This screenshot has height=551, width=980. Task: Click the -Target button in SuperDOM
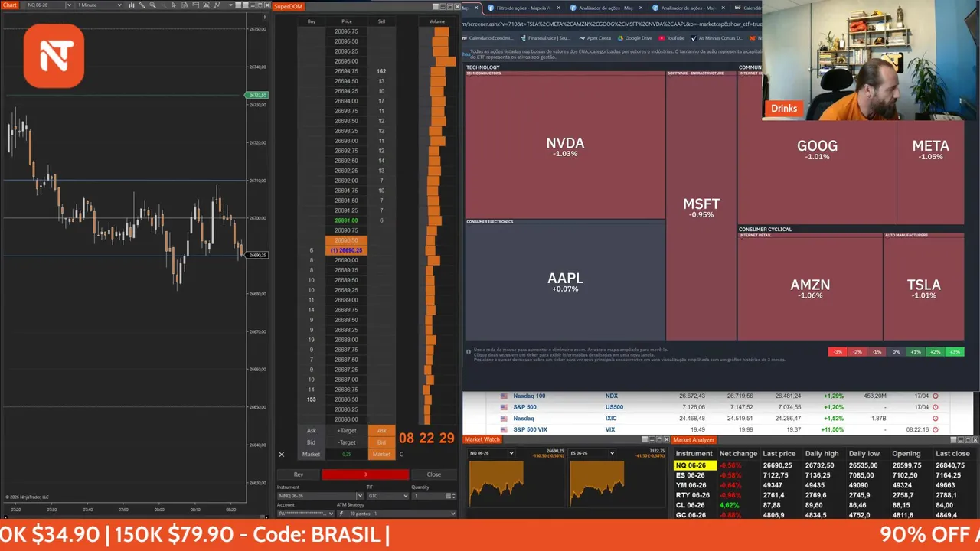pos(347,442)
